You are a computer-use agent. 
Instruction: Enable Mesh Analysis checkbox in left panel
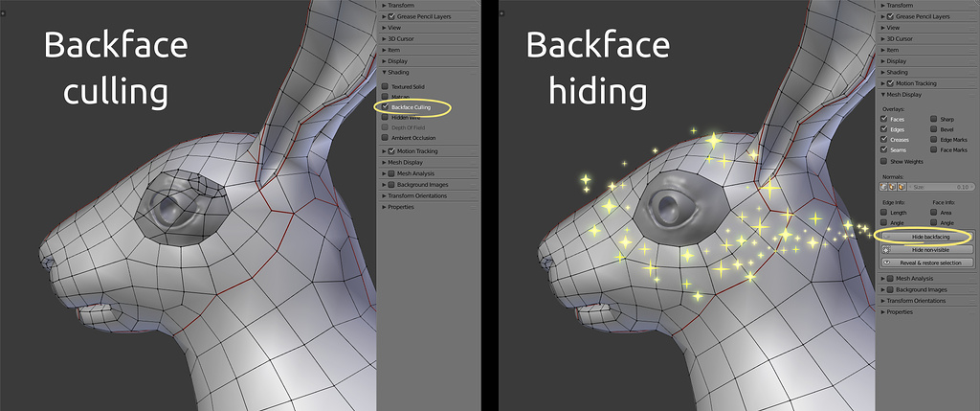click(391, 174)
